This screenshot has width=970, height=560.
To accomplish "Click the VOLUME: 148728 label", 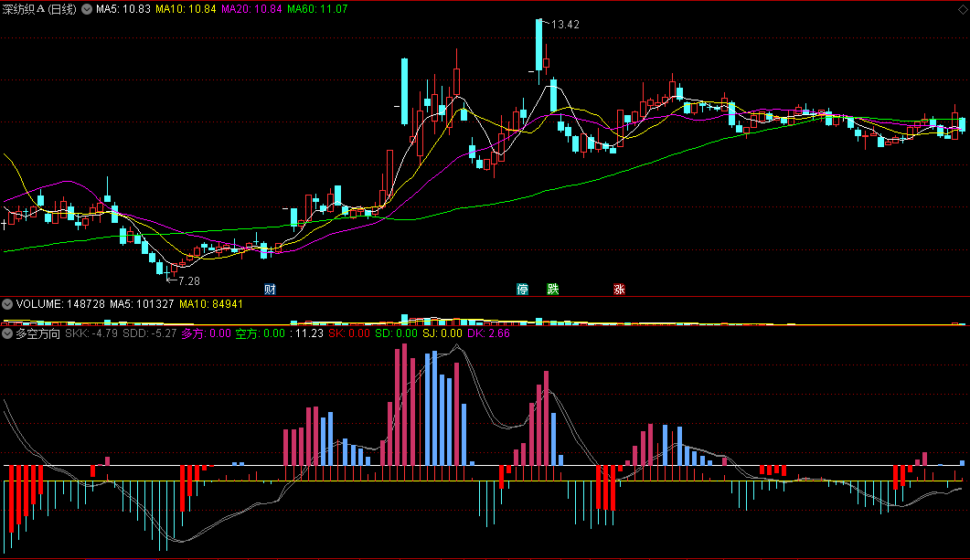I will click(61, 304).
